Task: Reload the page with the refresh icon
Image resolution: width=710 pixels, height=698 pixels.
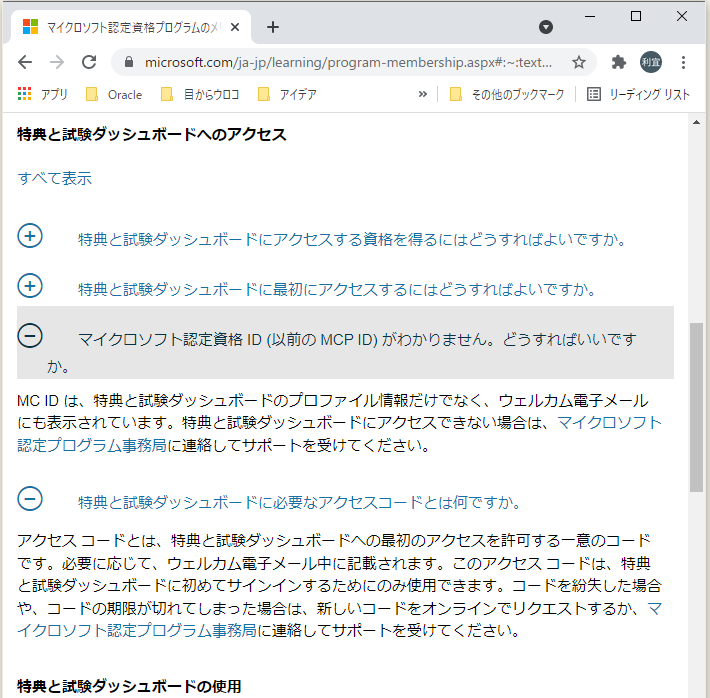Action: [89, 62]
